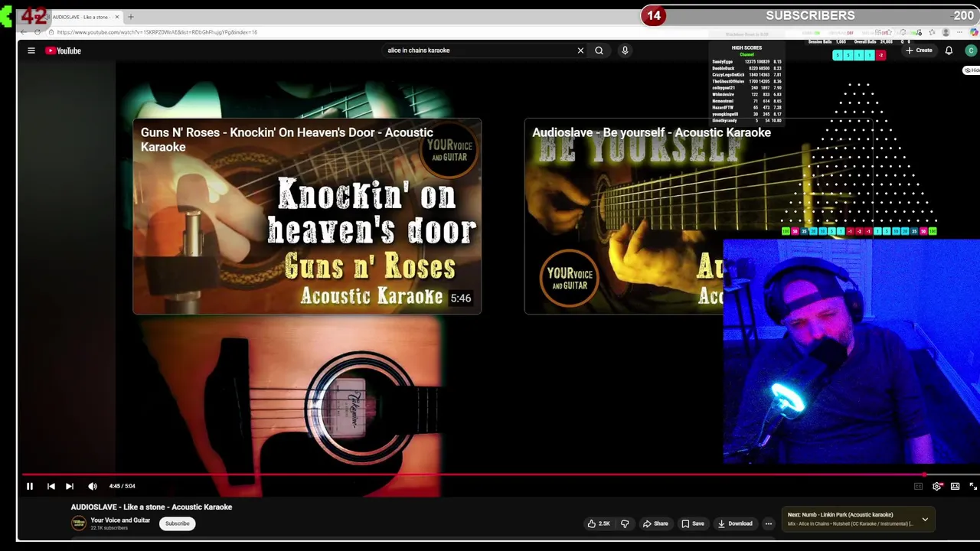Viewport: 980px width, 551px height.
Task: Open the Your Voice and Guitar channel avatar
Action: click(79, 523)
